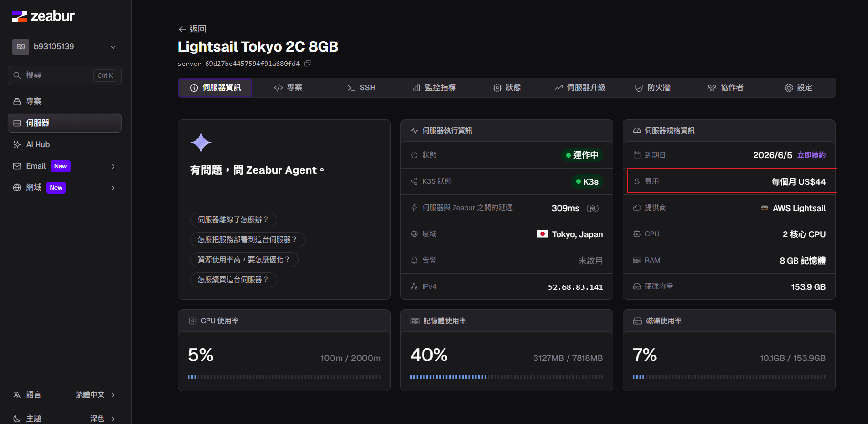Click the 告警 bell icon

tap(414, 260)
